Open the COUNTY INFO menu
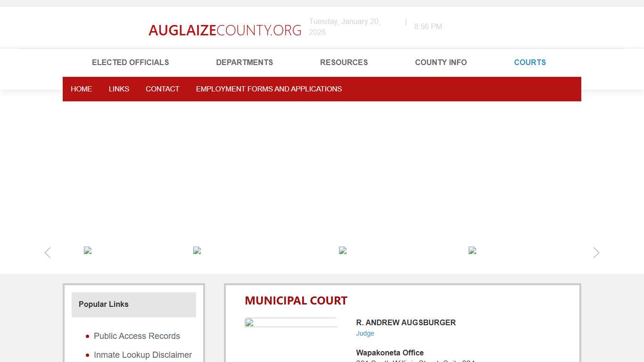The height and width of the screenshot is (362, 644). pyautogui.click(x=440, y=62)
